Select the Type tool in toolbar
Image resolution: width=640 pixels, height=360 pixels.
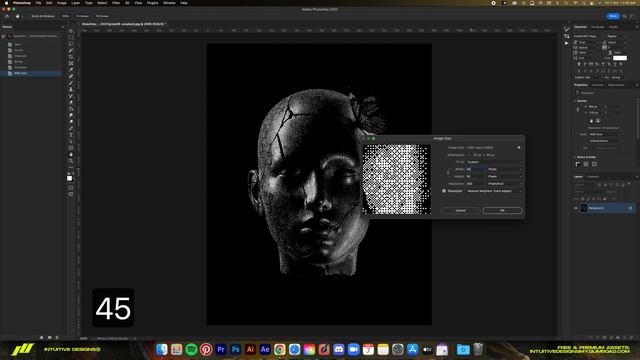point(71,135)
